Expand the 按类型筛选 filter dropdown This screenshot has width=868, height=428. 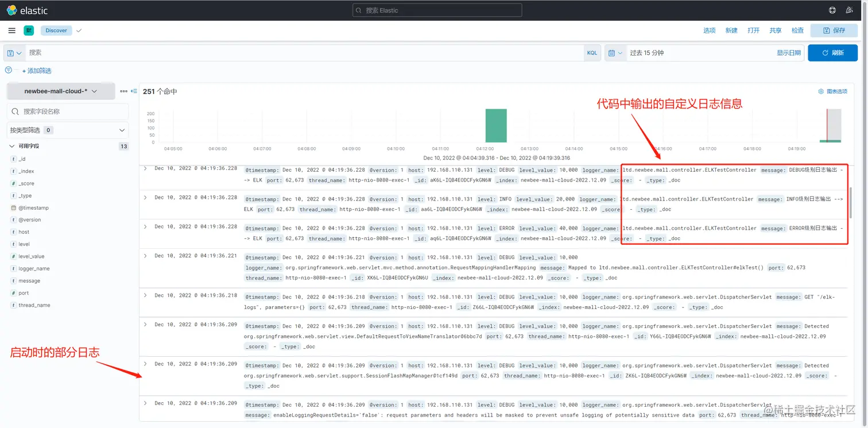click(68, 130)
